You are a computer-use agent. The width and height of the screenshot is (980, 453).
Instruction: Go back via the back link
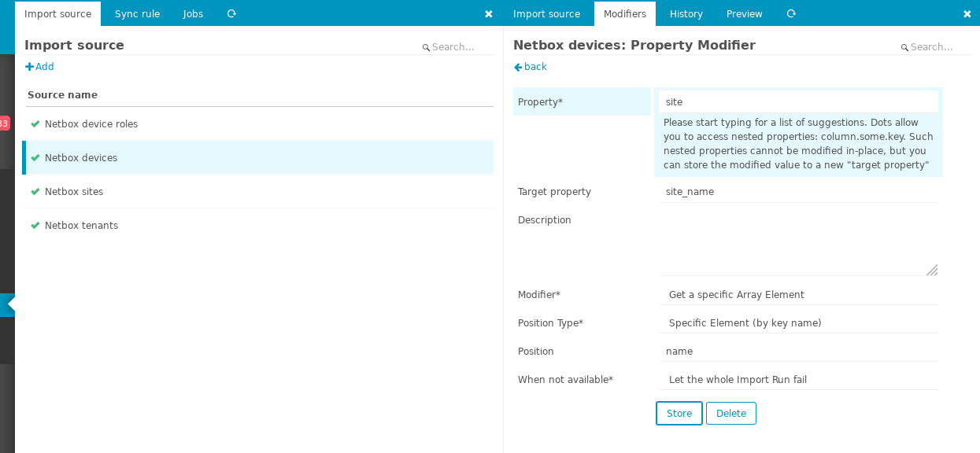(531, 67)
